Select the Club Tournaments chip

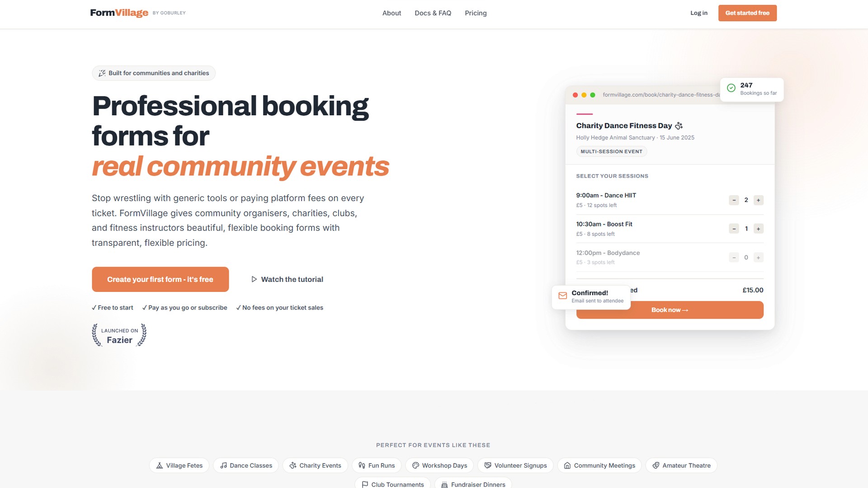[x=392, y=483]
